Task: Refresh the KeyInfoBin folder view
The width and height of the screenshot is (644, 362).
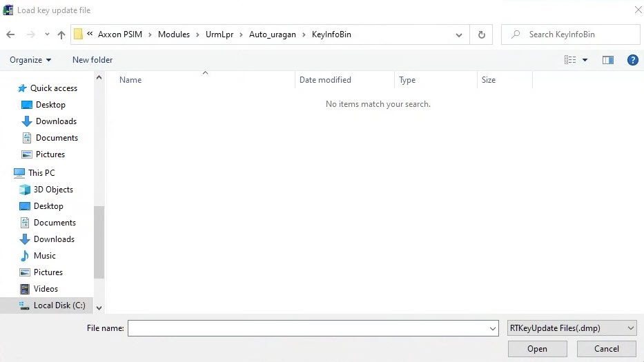Action: point(482,35)
